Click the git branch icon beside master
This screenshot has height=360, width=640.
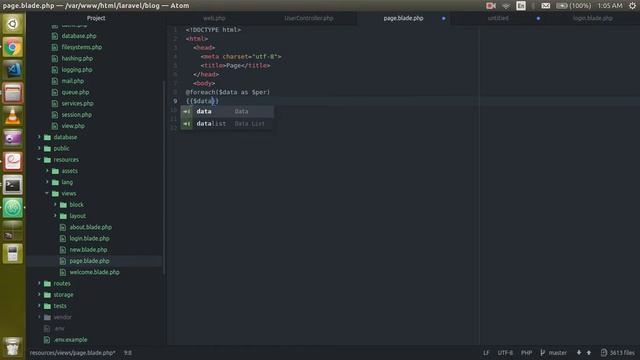click(x=542, y=353)
